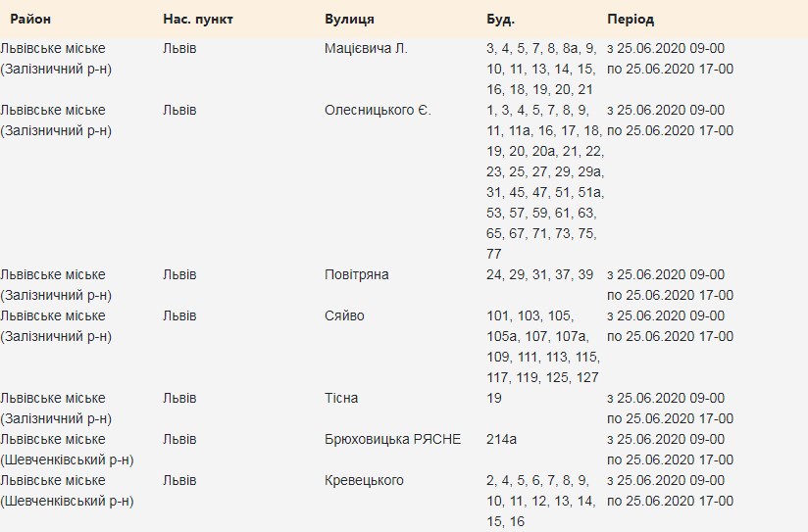Select the Тісна street cell
This screenshot has width=808, height=532.
pos(341,398)
